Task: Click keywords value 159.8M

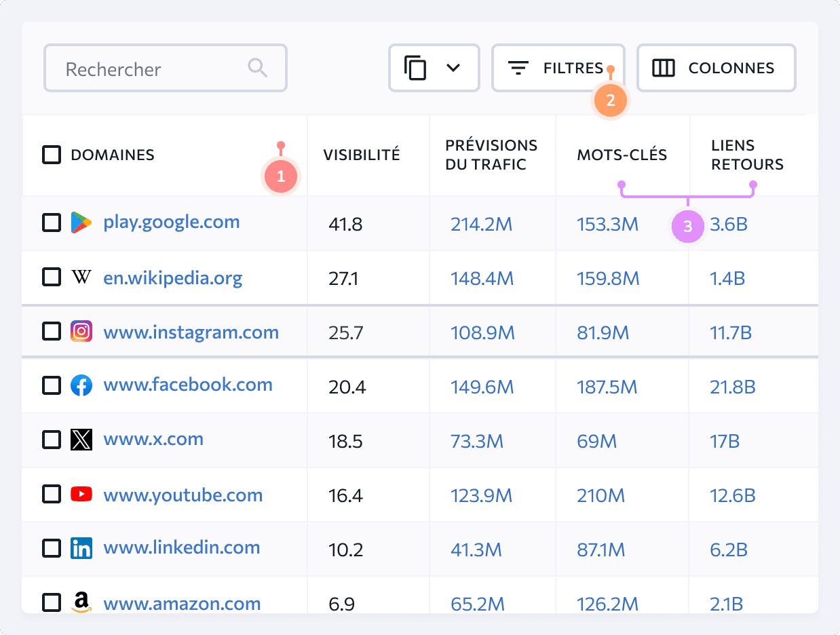Action: pos(608,278)
